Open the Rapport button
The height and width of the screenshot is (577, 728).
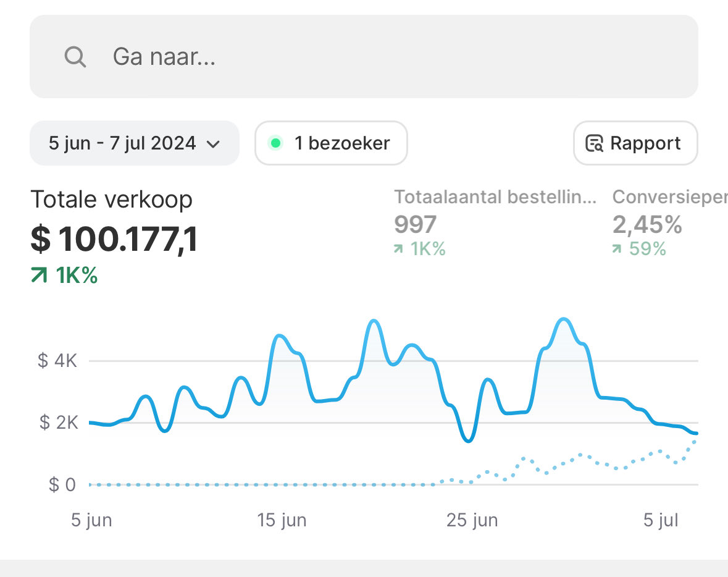pyautogui.click(x=635, y=143)
